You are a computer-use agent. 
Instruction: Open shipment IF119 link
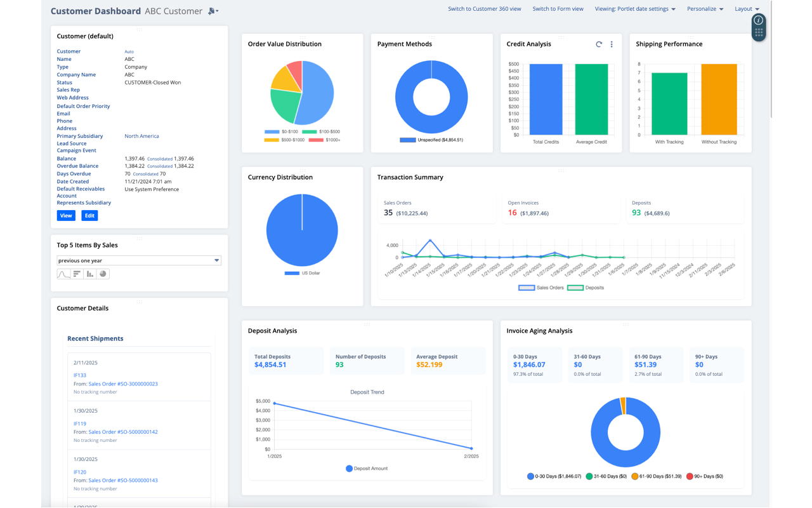pyautogui.click(x=80, y=424)
